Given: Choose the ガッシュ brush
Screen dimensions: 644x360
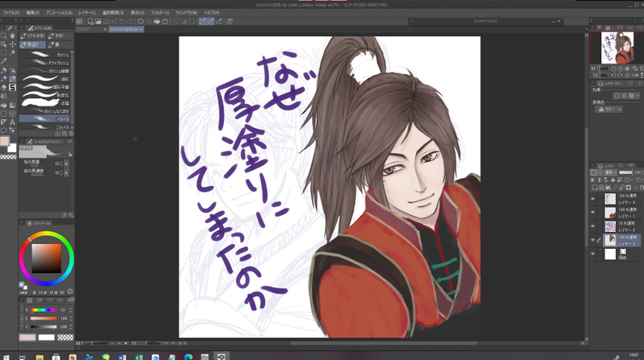Looking at the screenshot, I should 44,55.
